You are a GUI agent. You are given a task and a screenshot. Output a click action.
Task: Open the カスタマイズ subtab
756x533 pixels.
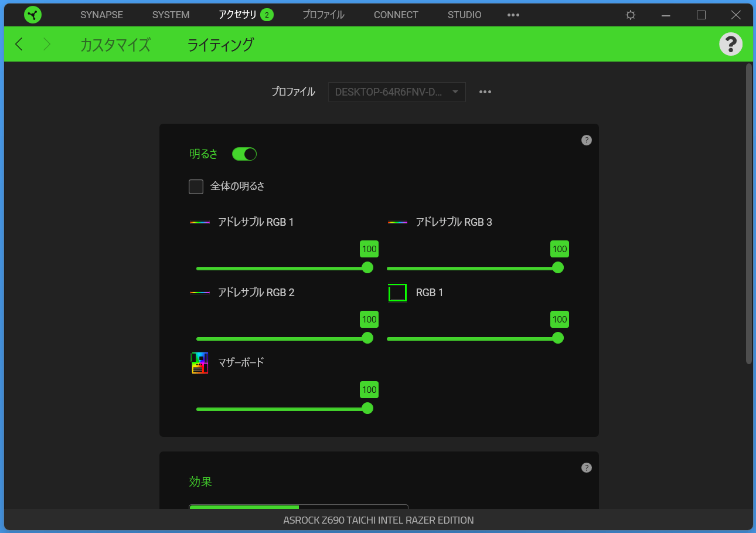coord(115,45)
